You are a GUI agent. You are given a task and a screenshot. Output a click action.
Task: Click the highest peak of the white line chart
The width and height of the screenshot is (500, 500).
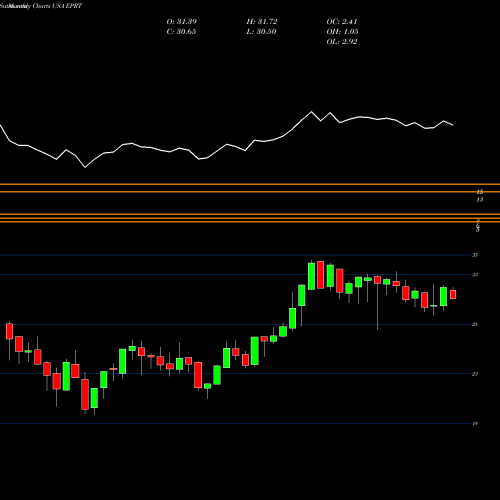click(x=312, y=112)
